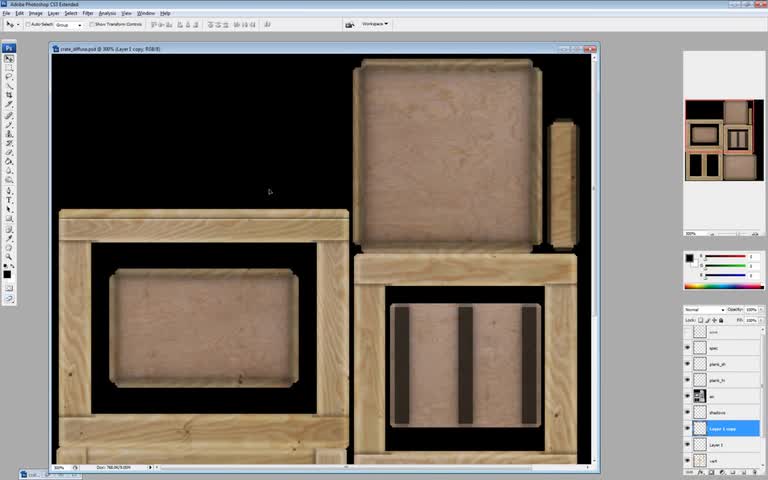Image resolution: width=768 pixels, height=480 pixels.
Task: Select the Eyedropper tool
Action: coord(9,239)
